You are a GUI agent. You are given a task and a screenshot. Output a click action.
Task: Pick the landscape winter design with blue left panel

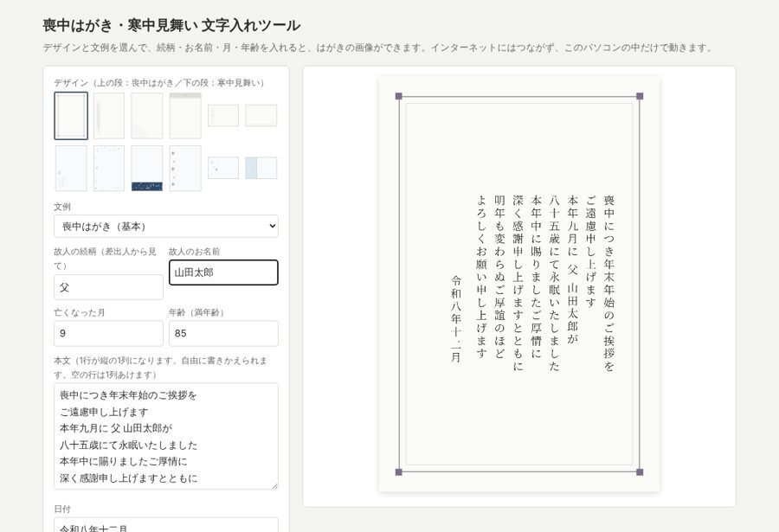tap(261, 168)
